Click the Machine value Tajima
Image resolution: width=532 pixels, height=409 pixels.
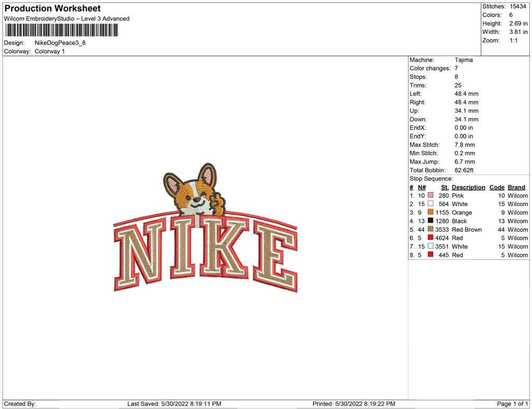pyautogui.click(x=463, y=60)
